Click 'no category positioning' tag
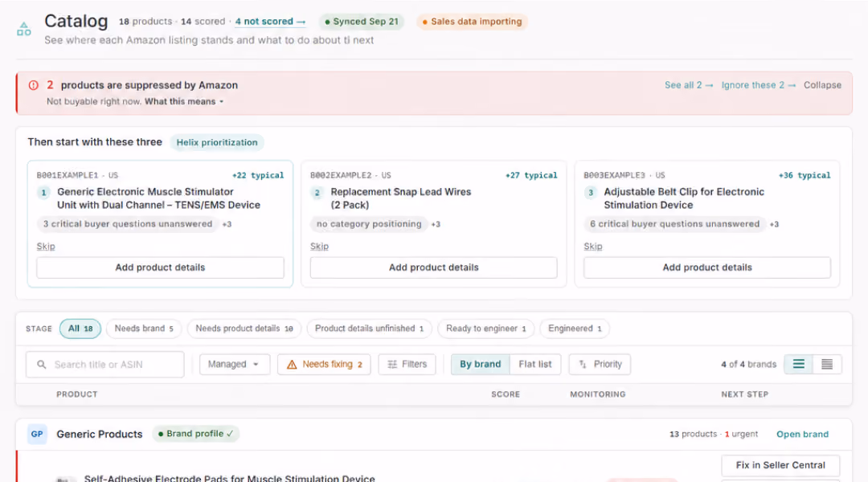Viewport: 868px width, 482px height. [x=369, y=224]
